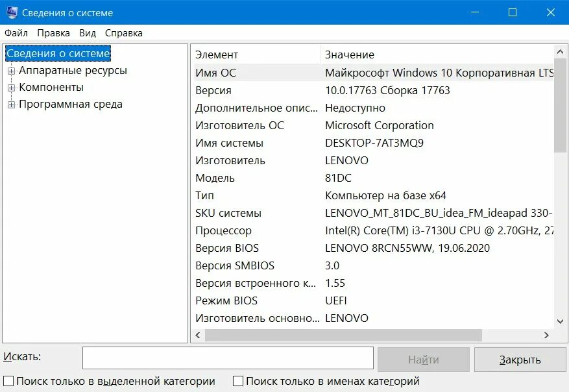The width and height of the screenshot is (569, 392).
Task: Expand the Компоненты node
Action: (11, 88)
